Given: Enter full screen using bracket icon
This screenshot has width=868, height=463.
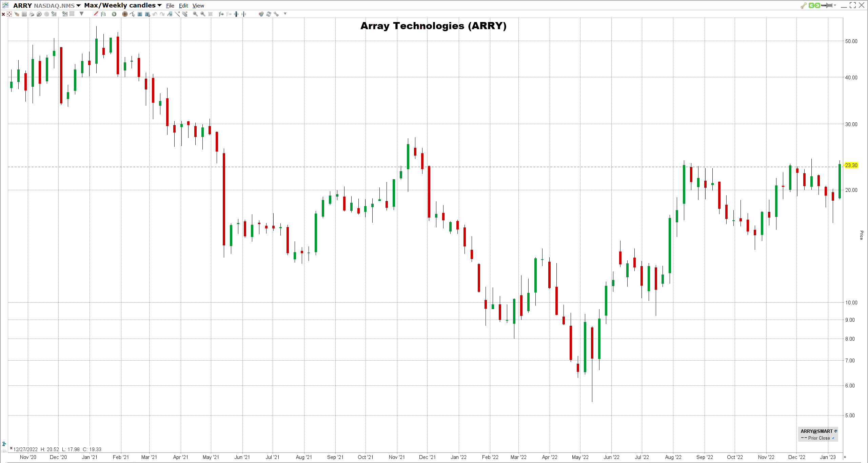Looking at the screenshot, I should 853,5.
